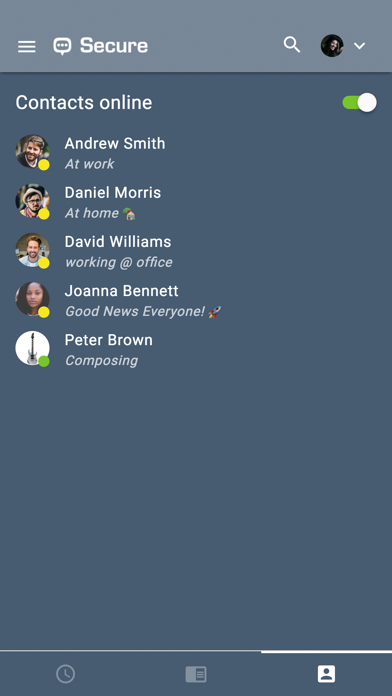Screen dimensions: 392x696
Task: Click Peter Brown's guitar avatar
Action: click(32, 348)
